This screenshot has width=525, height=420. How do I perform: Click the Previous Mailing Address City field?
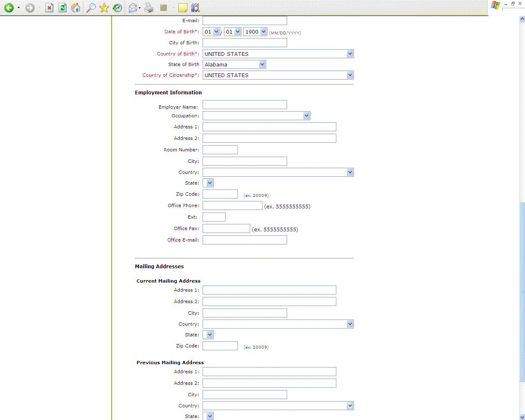[x=245, y=395]
